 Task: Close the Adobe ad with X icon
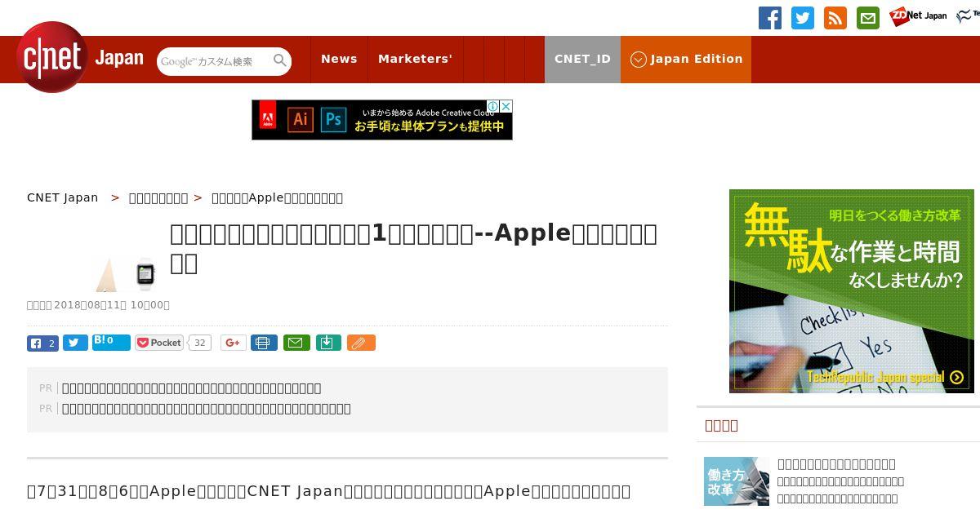506,106
